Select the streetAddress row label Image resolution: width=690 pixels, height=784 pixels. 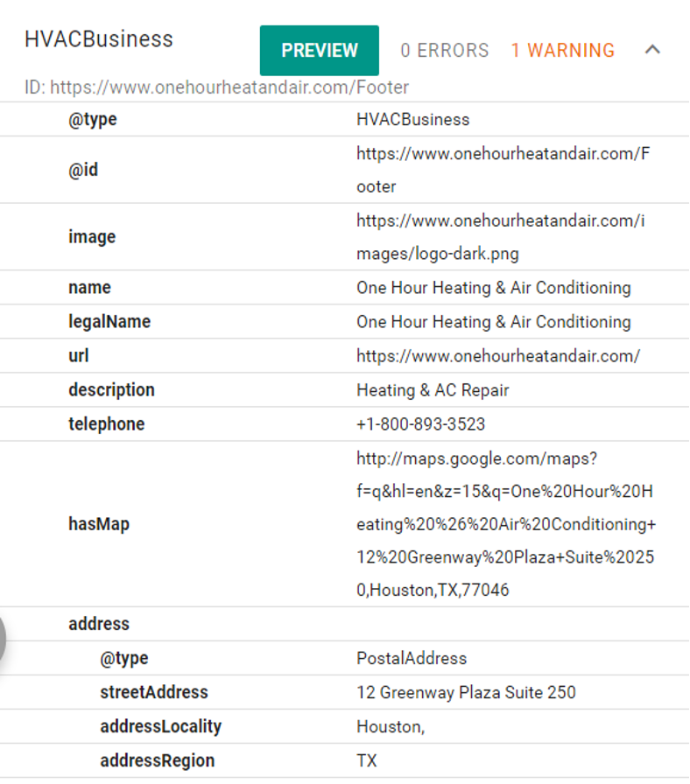click(x=154, y=692)
